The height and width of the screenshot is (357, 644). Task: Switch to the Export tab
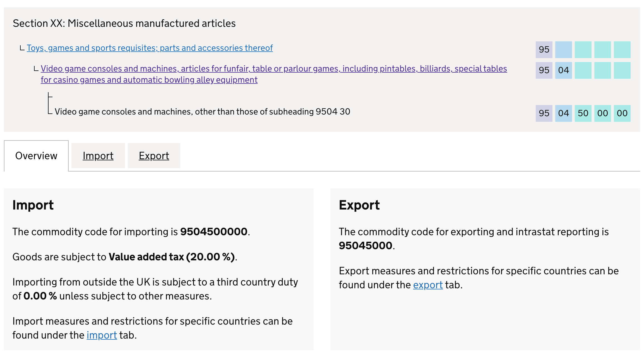pyautogui.click(x=154, y=156)
